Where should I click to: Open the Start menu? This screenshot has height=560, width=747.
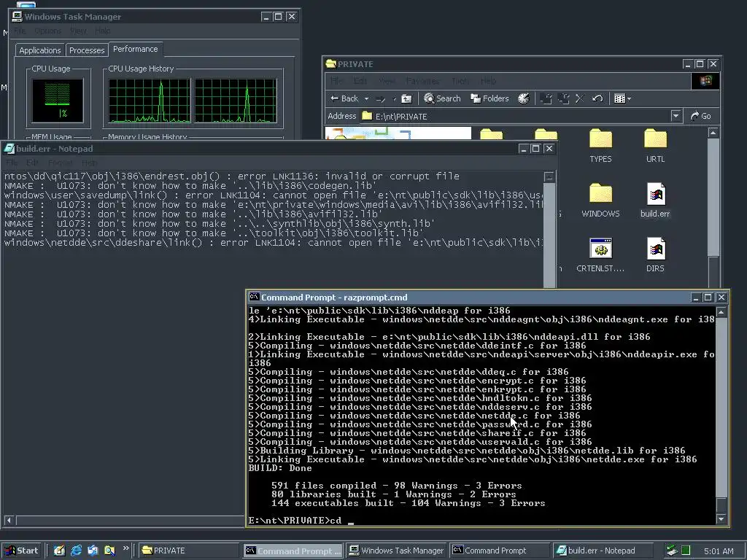click(22, 551)
